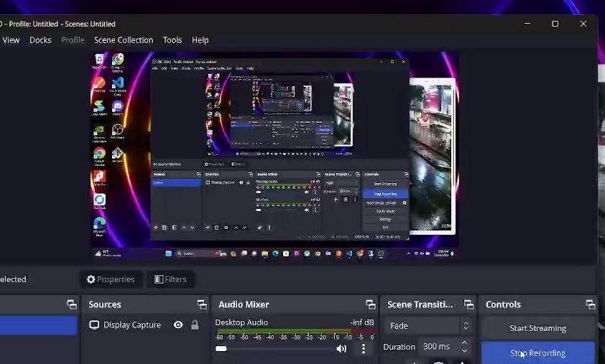Screen dimensions: 605x364
Task: Mute the Desktop Audio speaker icon
Action: coord(341,349)
